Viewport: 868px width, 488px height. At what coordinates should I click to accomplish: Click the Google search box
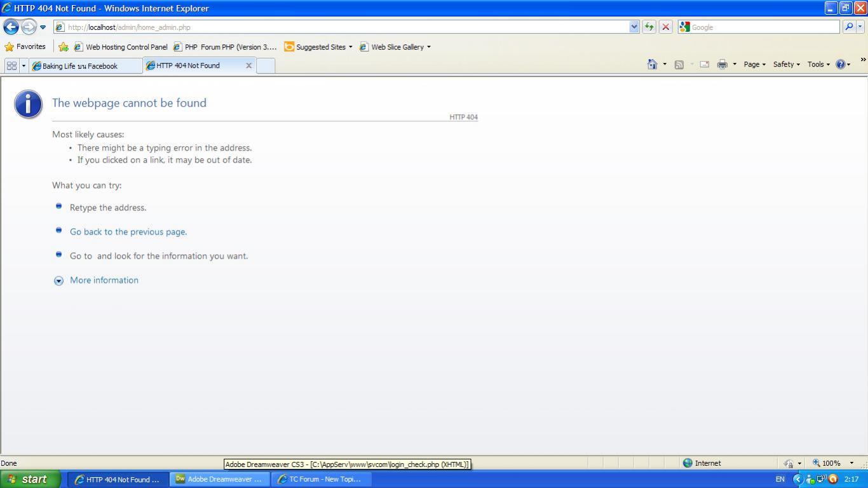pos(759,27)
